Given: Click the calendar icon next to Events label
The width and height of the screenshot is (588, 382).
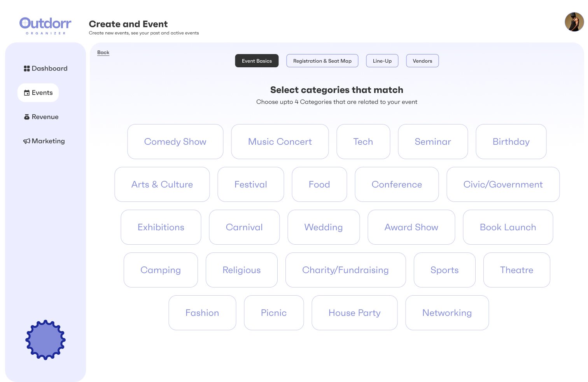Looking at the screenshot, I should [x=27, y=93].
